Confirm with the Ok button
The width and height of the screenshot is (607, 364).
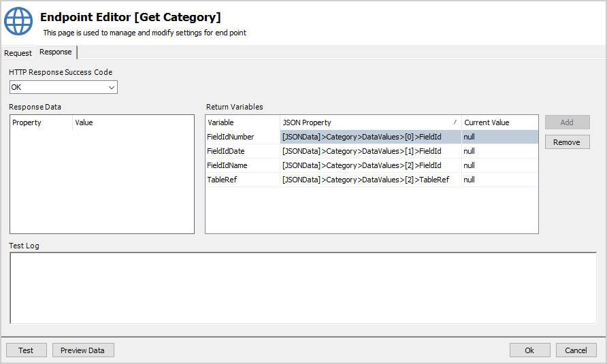pyautogui.click(x=529, y=350)
